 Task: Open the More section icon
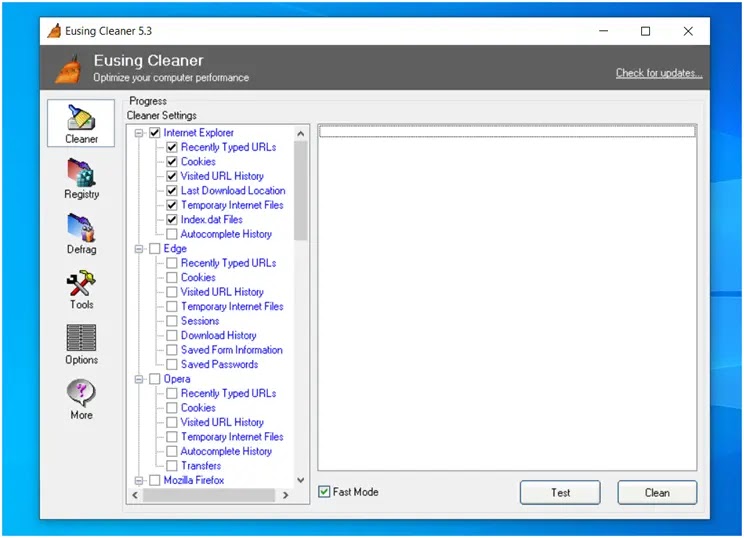pos(81,399)
